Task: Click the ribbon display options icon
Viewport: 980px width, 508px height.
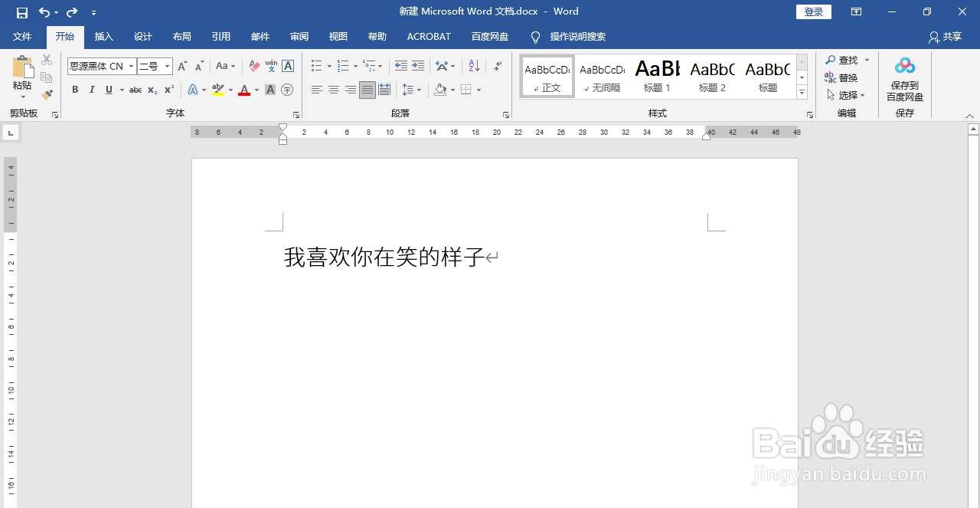Action: coord(856,12)
